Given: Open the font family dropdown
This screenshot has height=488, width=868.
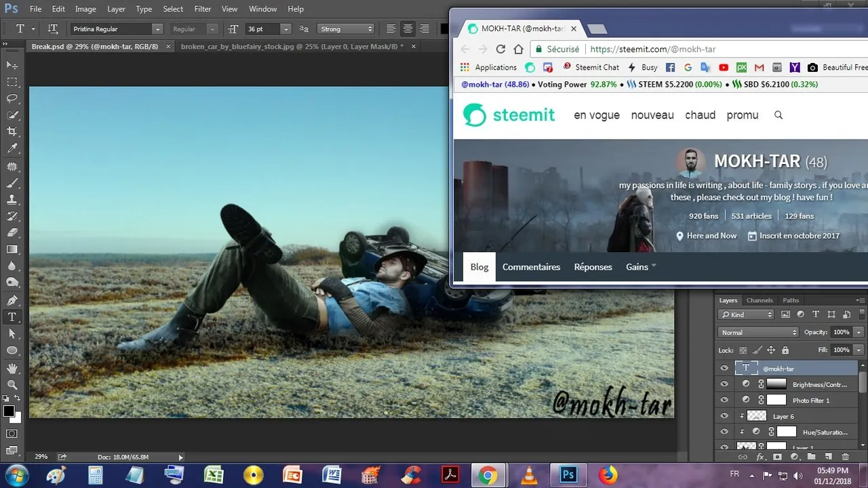Looking at the screenshot, I should click(157, 29).
